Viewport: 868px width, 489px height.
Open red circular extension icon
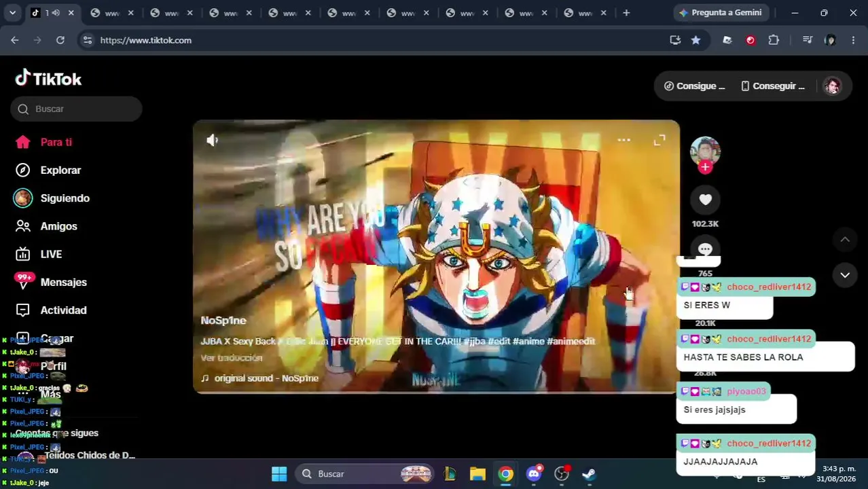(751, 40)
